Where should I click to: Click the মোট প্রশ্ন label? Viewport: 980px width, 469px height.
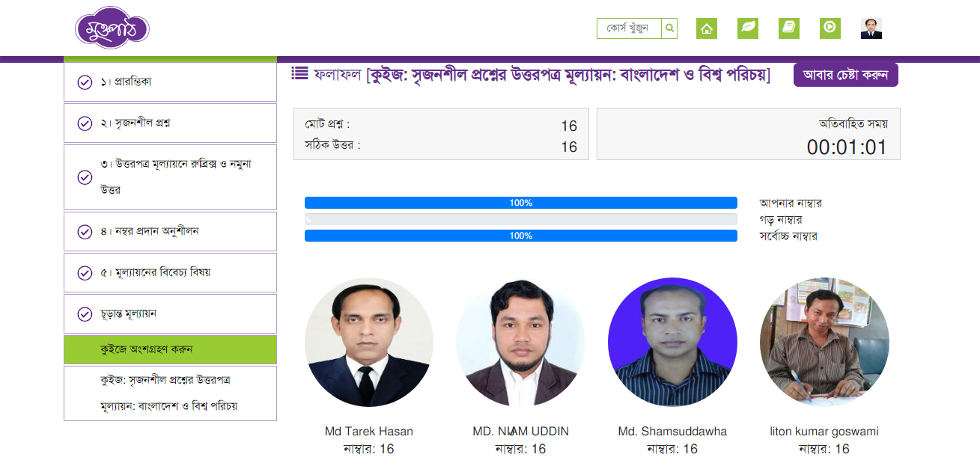327,124
